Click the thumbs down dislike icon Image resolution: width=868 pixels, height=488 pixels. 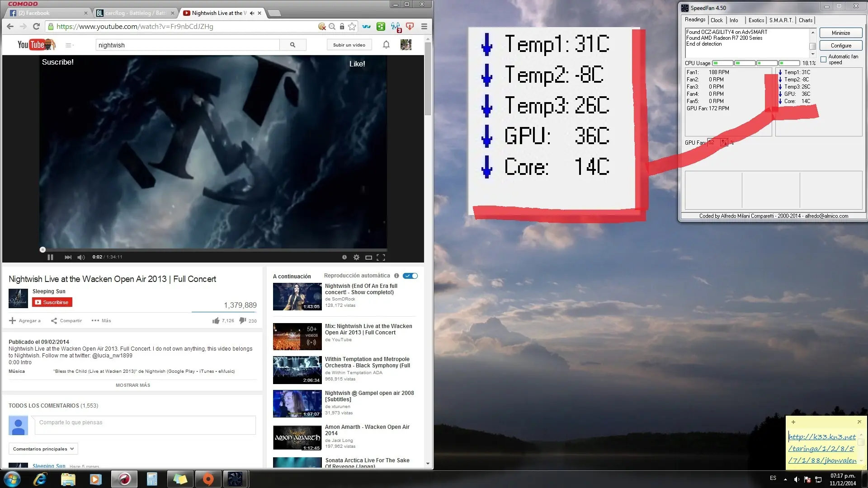pyautogui.click(x=242, y=321)
